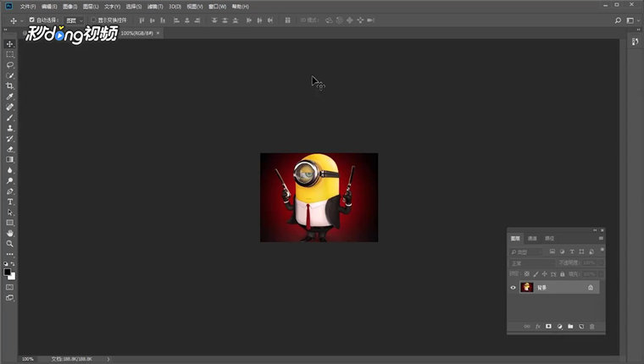Select the Lasso tool

click(10, 65)
